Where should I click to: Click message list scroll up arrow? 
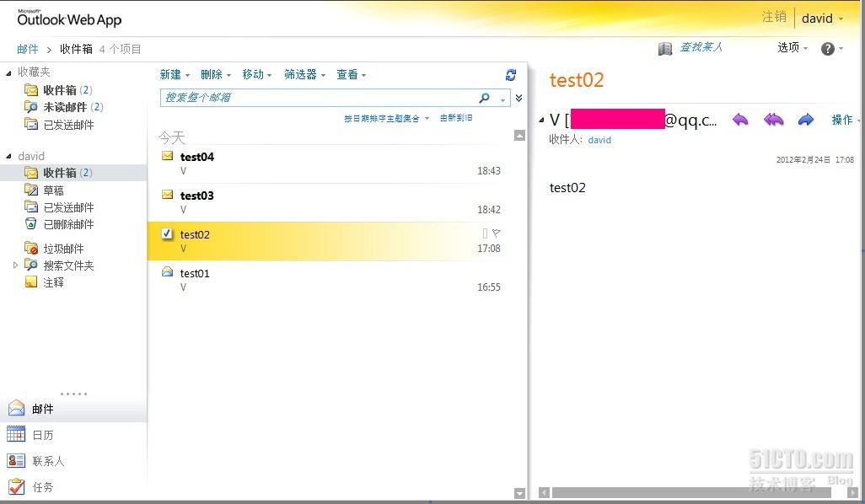coord(519,135)
